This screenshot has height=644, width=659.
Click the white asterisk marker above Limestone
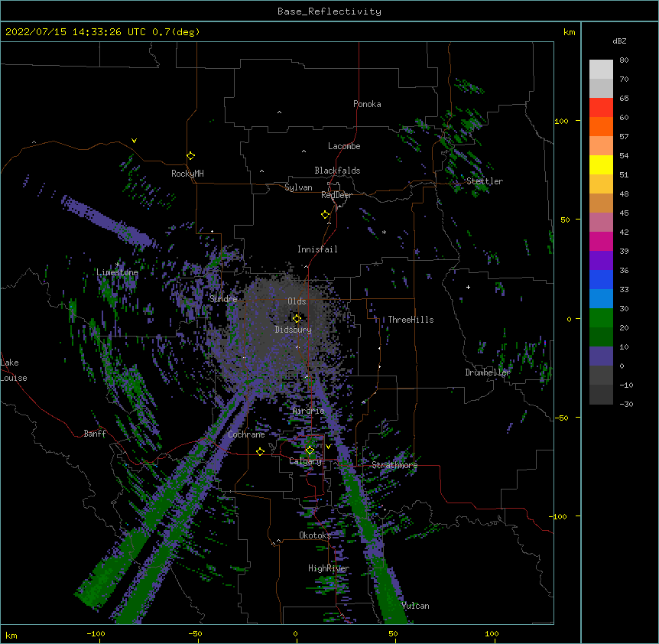[117, 265]
